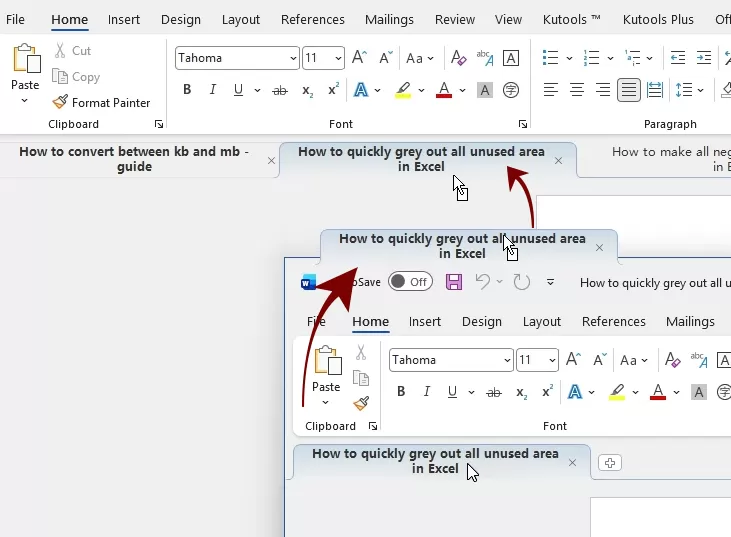The height and width of the screenshot is (537, 731).
Task: Open Clipboard dialog launcher in the back window
Action: click(x=159, y=124)
